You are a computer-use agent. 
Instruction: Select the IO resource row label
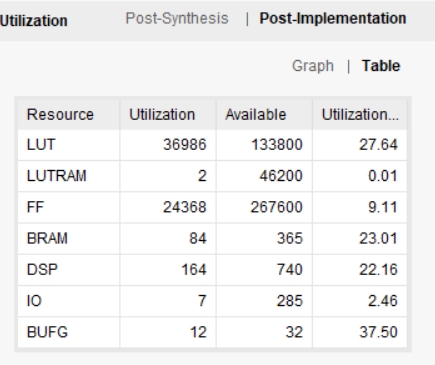pyautogui.click(x=34, y=301)
